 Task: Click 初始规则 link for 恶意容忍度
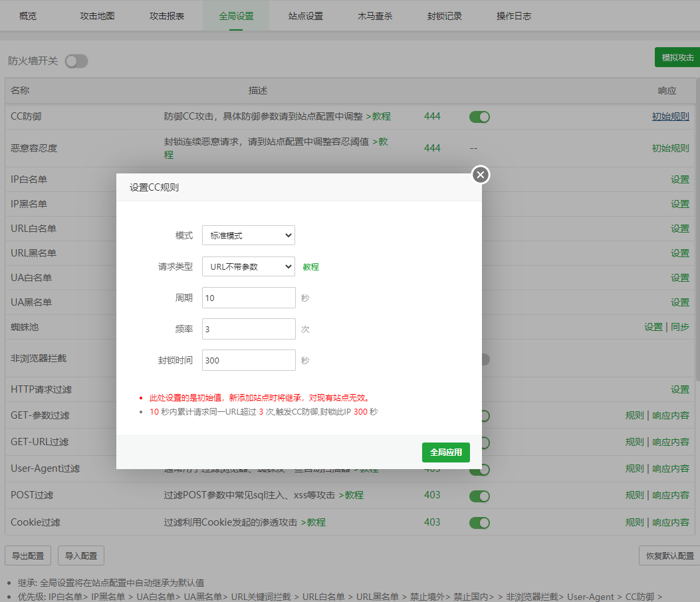coord(671,148)
